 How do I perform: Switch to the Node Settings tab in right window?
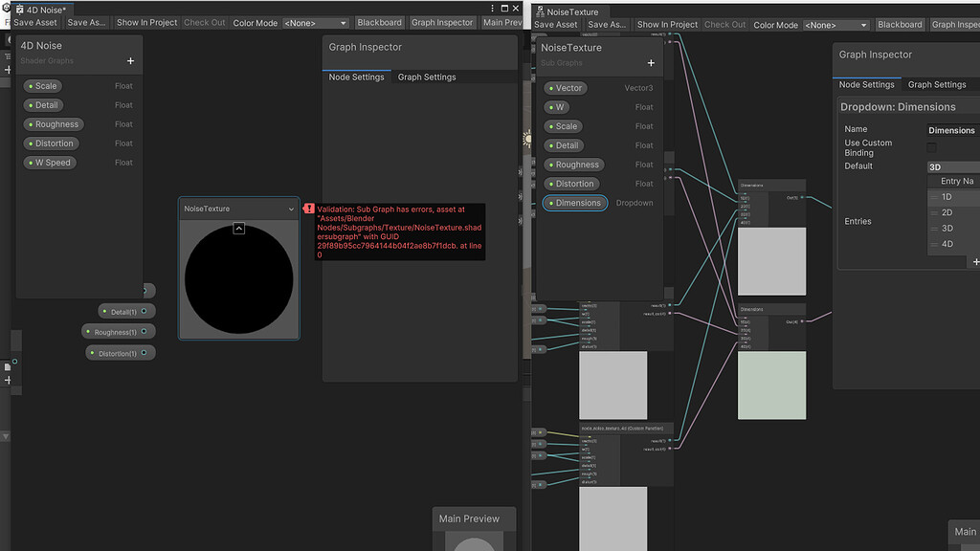(867, 84)
